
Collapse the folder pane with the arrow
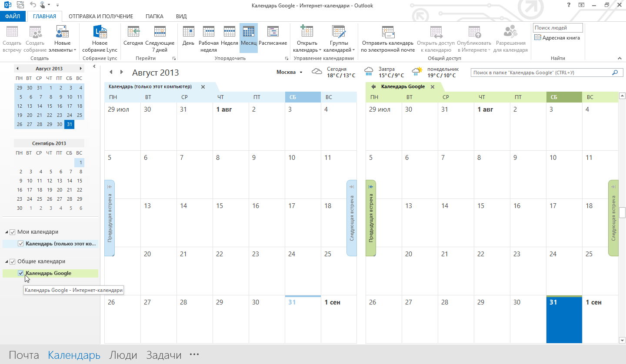(94, 66)
